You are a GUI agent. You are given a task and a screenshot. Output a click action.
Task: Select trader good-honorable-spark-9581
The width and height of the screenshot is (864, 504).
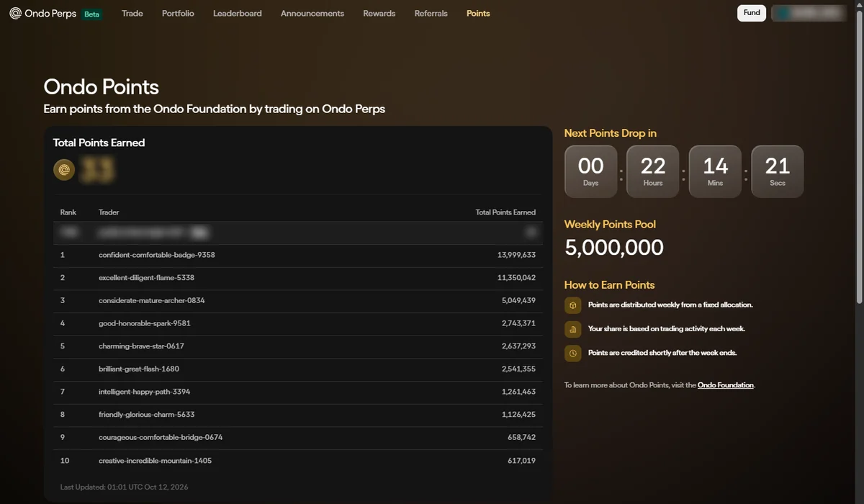click(145, 323)
